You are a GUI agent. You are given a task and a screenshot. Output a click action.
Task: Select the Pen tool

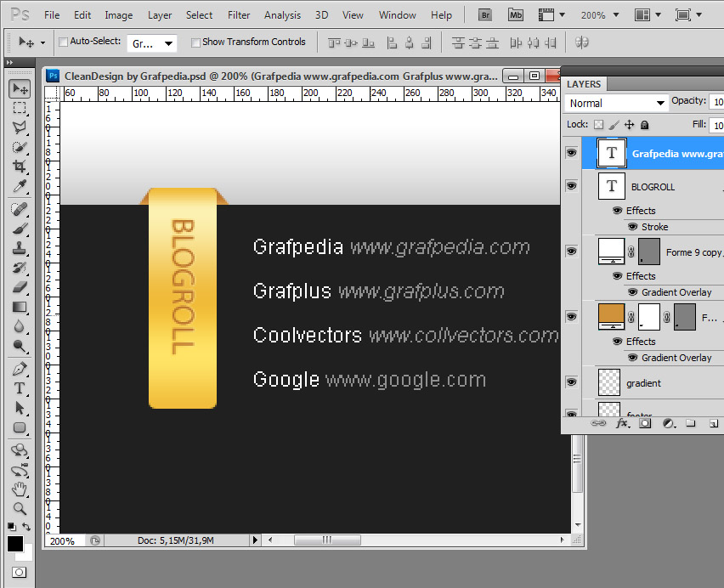20,369
